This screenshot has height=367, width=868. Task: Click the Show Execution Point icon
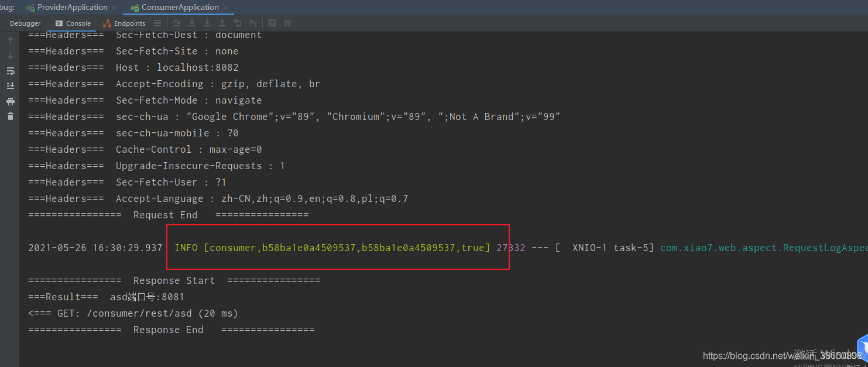177,23
